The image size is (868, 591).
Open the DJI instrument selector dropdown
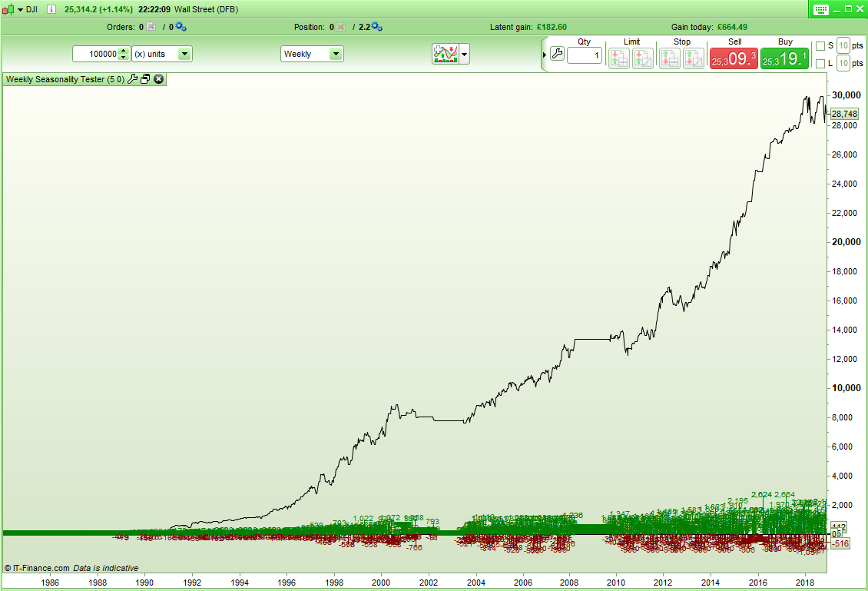point(19,8)
